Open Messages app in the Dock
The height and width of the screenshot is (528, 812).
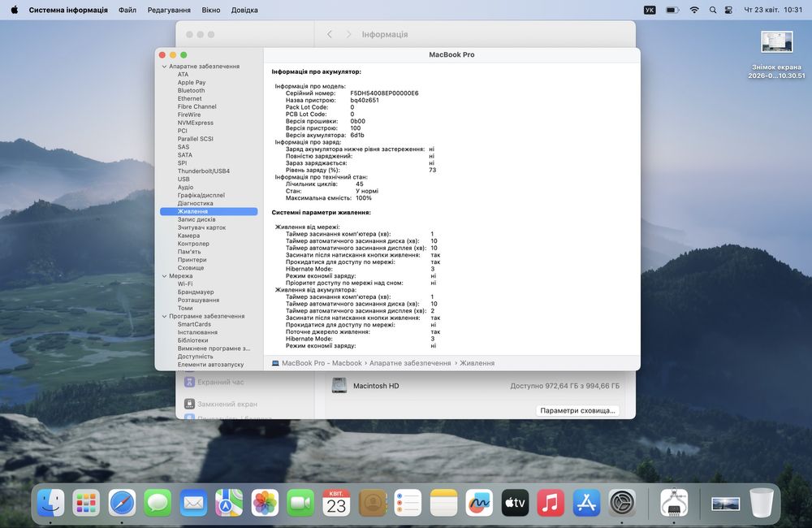point(158,503)
